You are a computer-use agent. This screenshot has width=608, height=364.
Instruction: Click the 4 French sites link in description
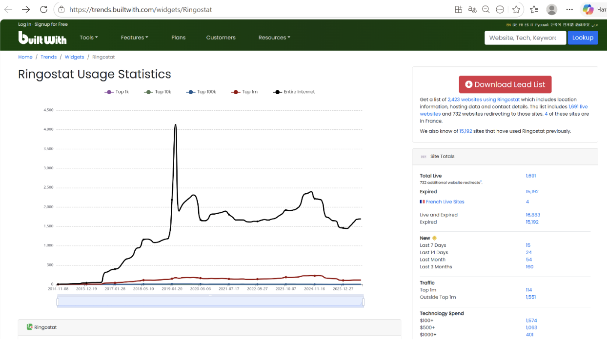tap(546, 114)
